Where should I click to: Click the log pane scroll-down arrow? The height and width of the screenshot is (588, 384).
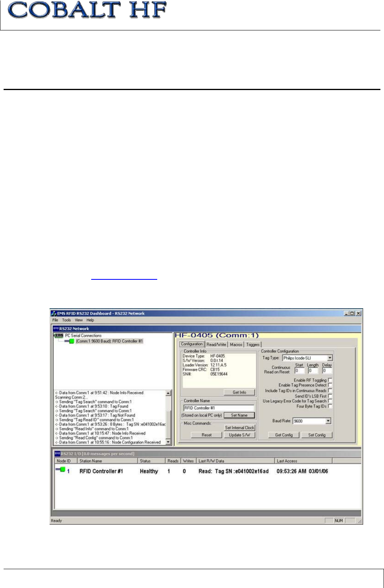coord(168,442)
